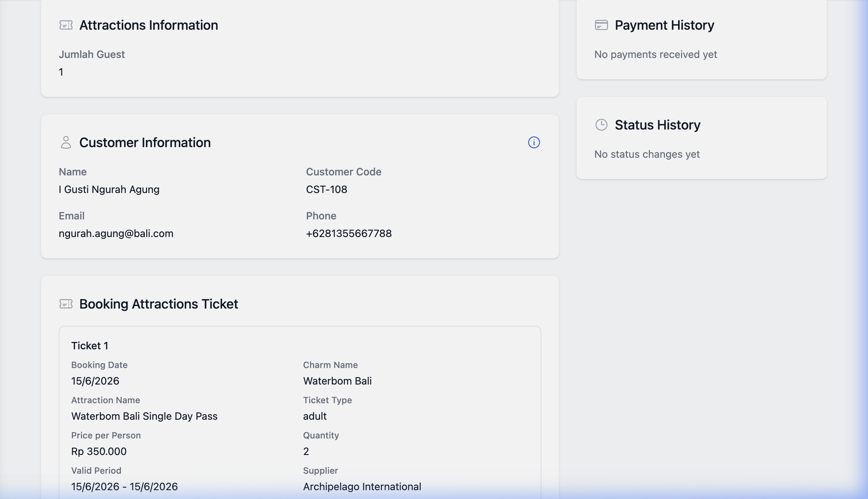Click supplier Archipelago International

362,487
